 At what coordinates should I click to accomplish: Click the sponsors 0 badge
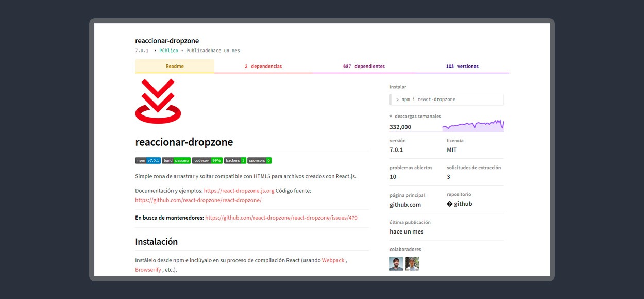(259, 161)
